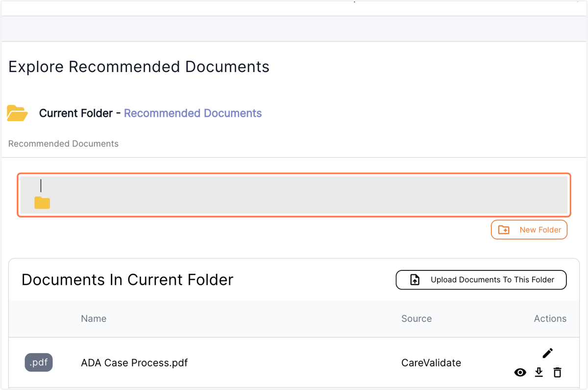
Task: Open the yellow subfolder in the folder tree
Action: tap(42, 202)
